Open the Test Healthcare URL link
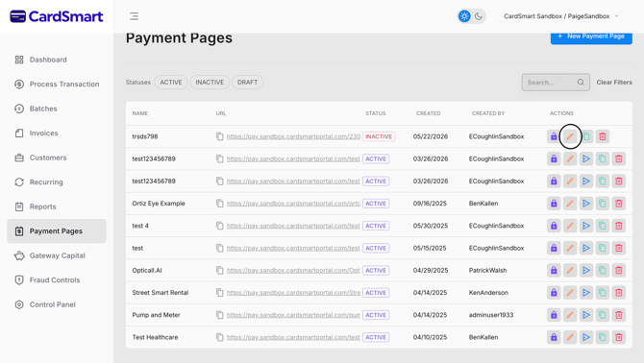 tap(293, 337)
